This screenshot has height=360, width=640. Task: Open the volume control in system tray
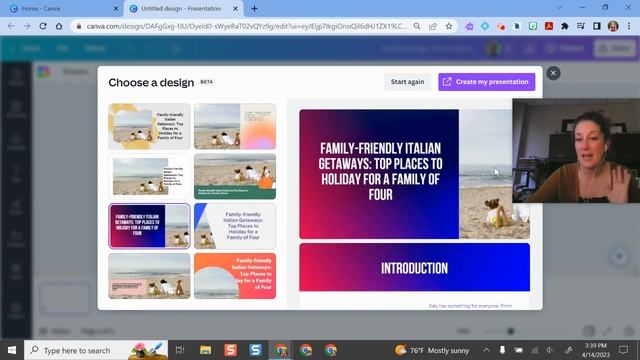(551, 350)
